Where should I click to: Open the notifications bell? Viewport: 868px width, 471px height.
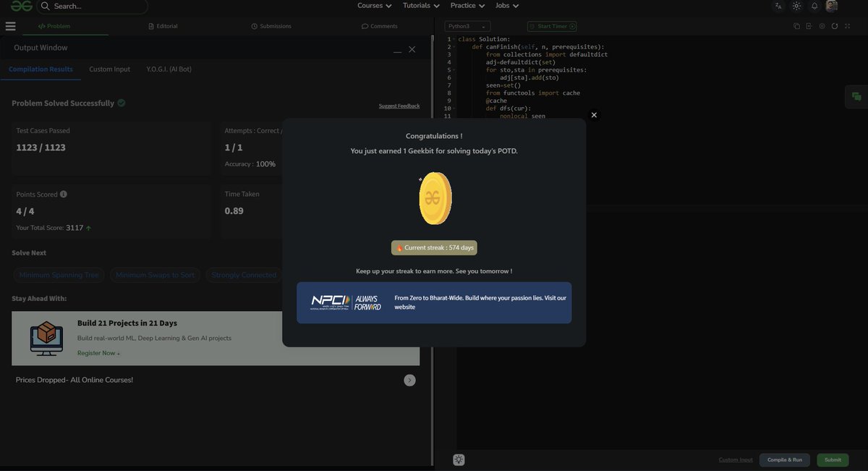point(814,6)
